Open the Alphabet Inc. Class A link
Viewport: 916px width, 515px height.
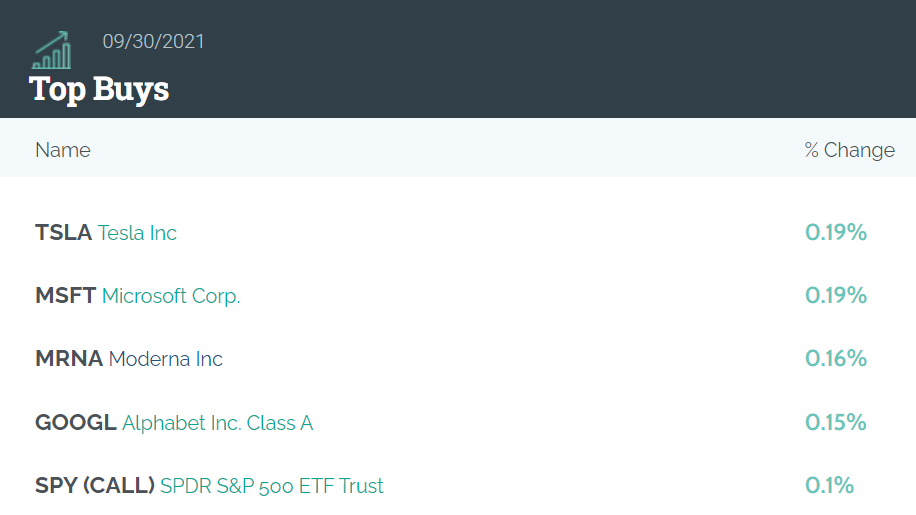click(x=217, y=423)
